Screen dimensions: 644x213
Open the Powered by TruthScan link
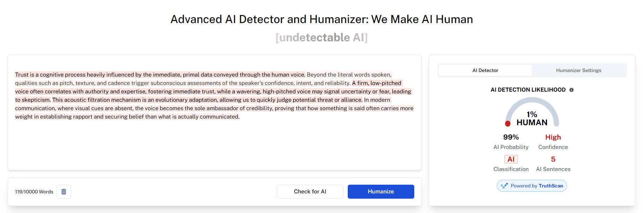click(x=536, y=186)
